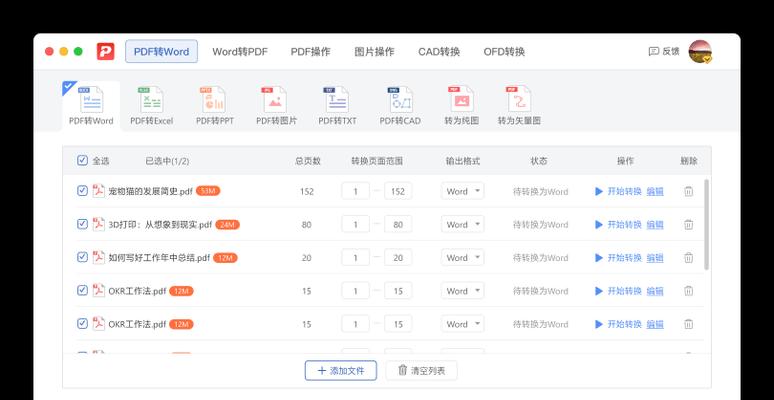
Task: Click the 添加文件 add file button
Action: click(x=341, y=370)
